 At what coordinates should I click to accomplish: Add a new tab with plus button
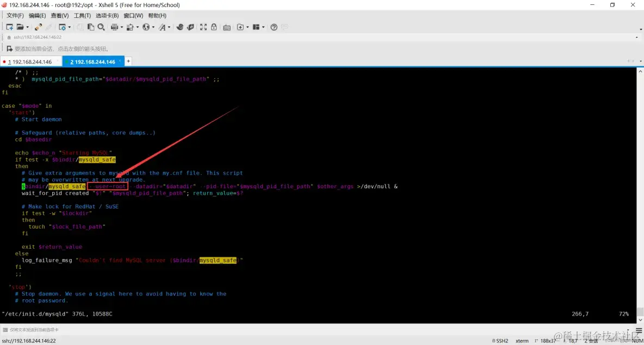[x=128, y=61]
